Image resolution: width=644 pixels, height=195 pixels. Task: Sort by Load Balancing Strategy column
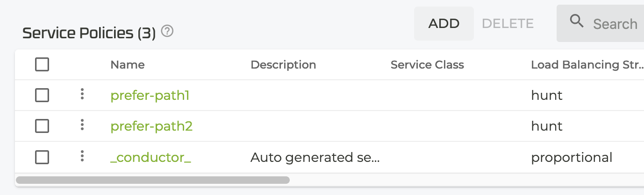pos(587,65)
